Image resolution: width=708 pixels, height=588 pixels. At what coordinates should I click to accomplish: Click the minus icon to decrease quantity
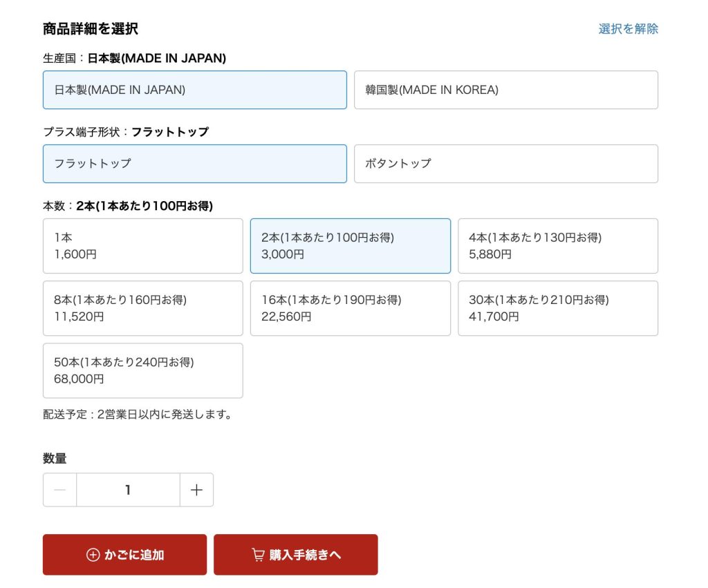point(59,490)
